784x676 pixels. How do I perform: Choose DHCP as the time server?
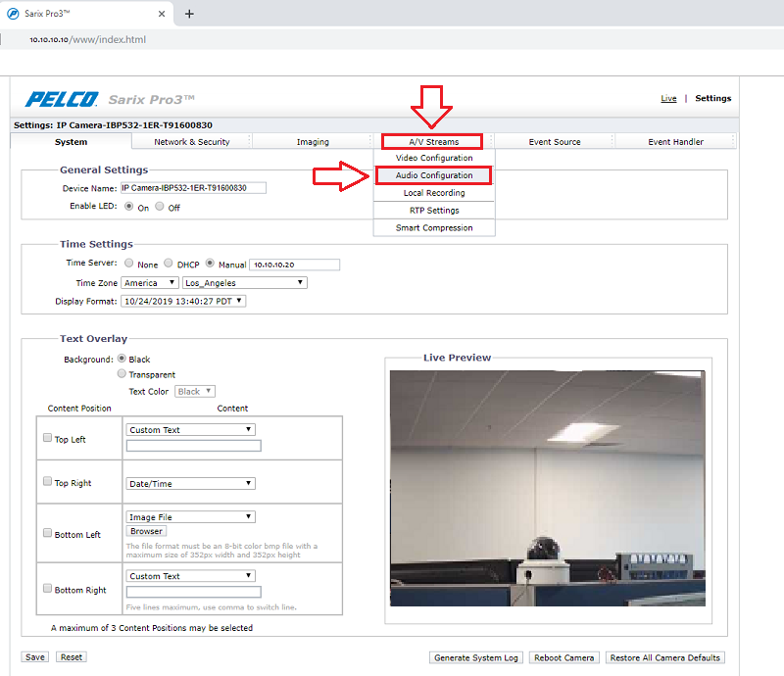point(169,264)
